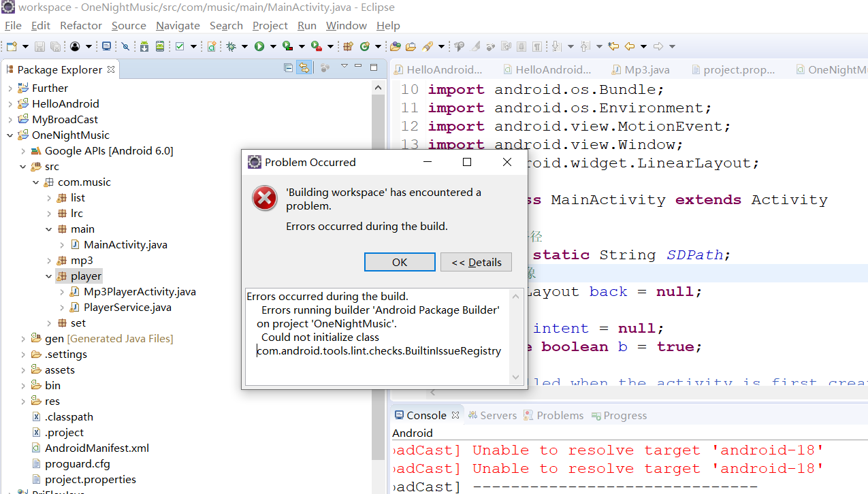Click the Debug bug toolbar icon

(231, 46)
